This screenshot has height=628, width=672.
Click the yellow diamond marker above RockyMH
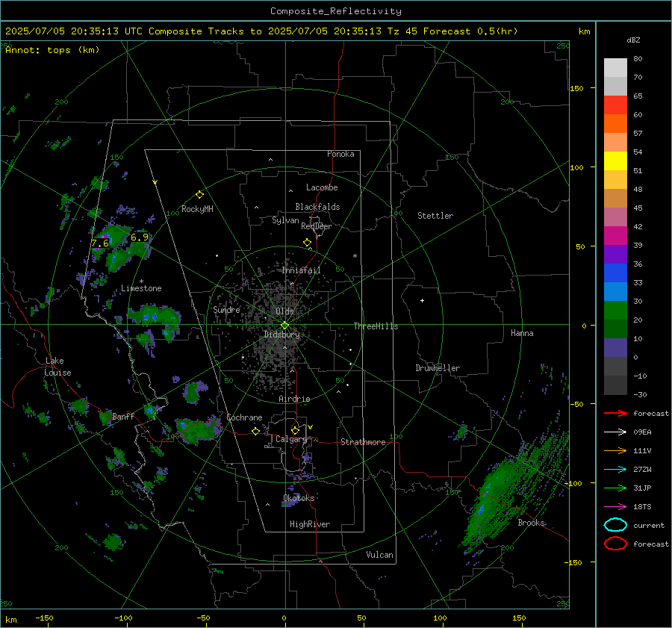pyautogui.click(x=199, y=195)
